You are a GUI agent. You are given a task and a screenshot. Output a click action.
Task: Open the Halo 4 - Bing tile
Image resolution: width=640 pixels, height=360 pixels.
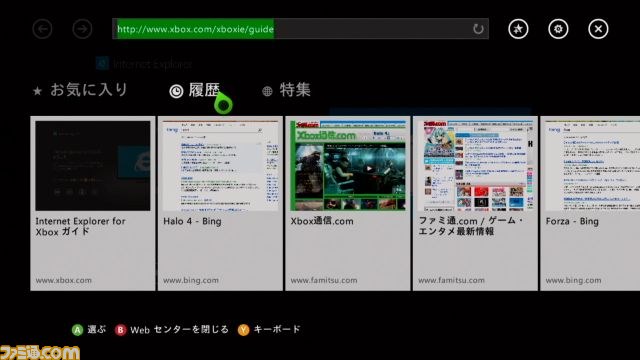[220, 203]
